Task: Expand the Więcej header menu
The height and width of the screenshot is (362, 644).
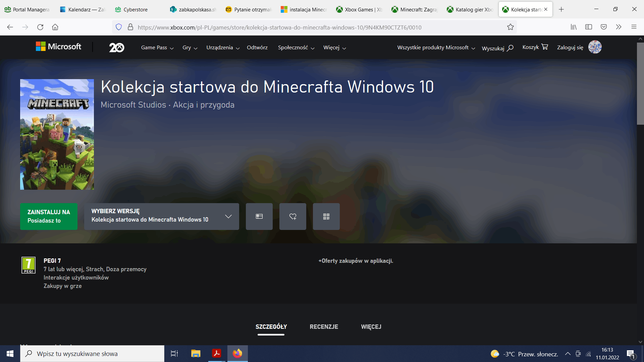Action: [335, 48]
